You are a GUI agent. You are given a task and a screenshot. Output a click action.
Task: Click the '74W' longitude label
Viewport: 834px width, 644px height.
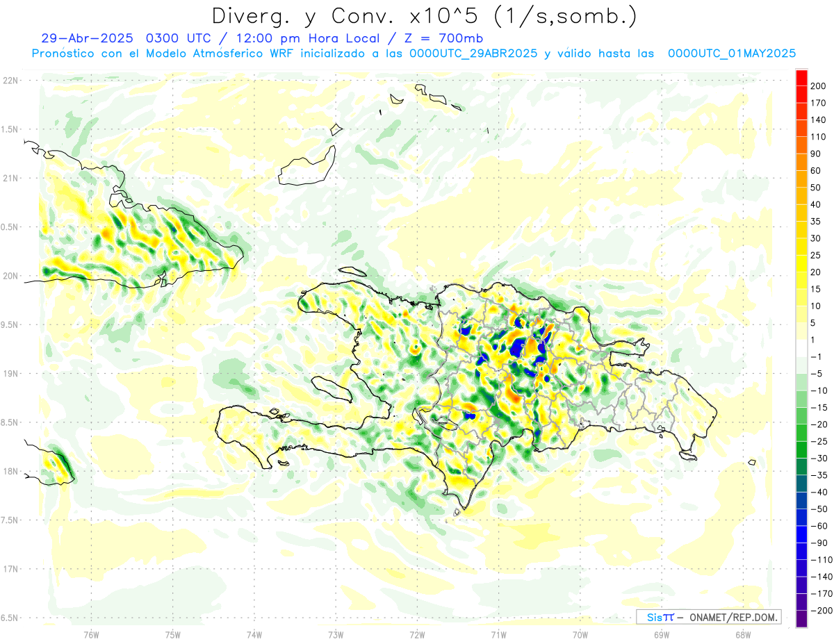pyautogui.click(x=254, y=634)
